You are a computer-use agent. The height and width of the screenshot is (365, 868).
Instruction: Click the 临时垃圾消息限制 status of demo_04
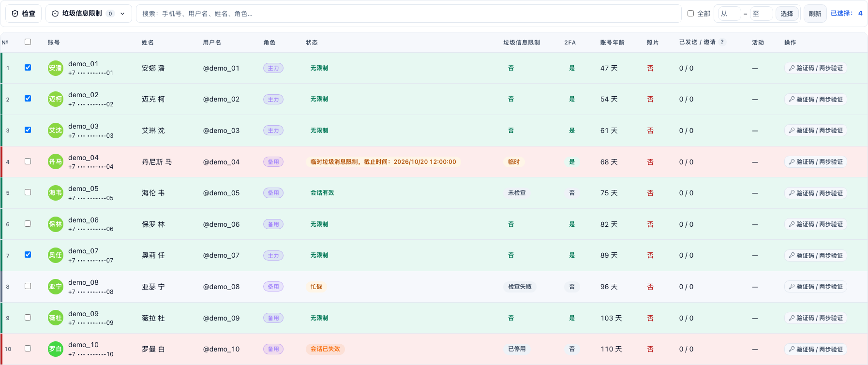click(x=383, y=162)
